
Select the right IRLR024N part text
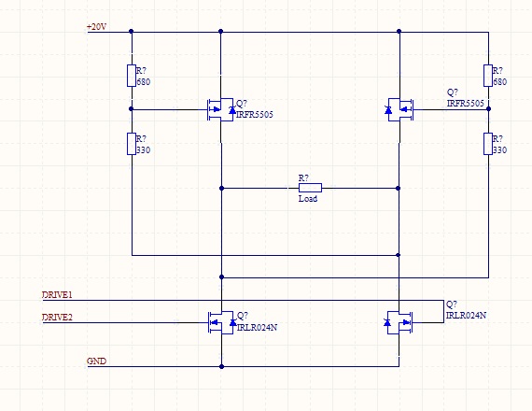click(466, 315)
